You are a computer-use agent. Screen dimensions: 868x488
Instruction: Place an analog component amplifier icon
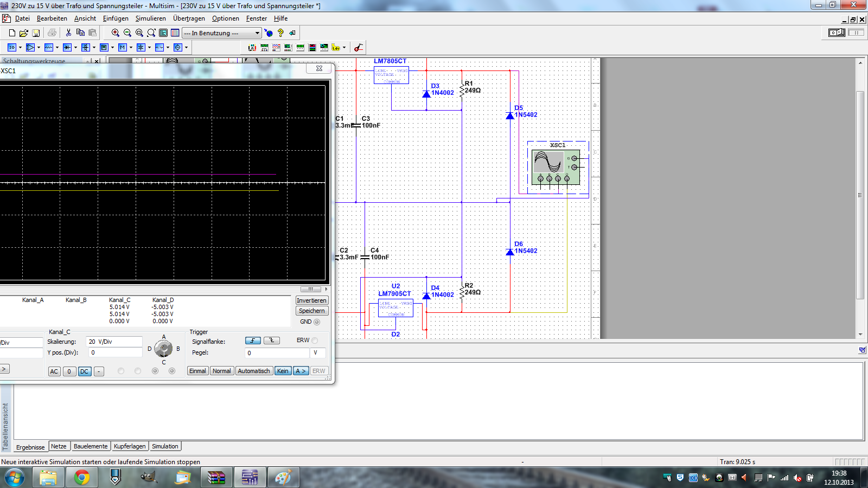pos(30,48)
